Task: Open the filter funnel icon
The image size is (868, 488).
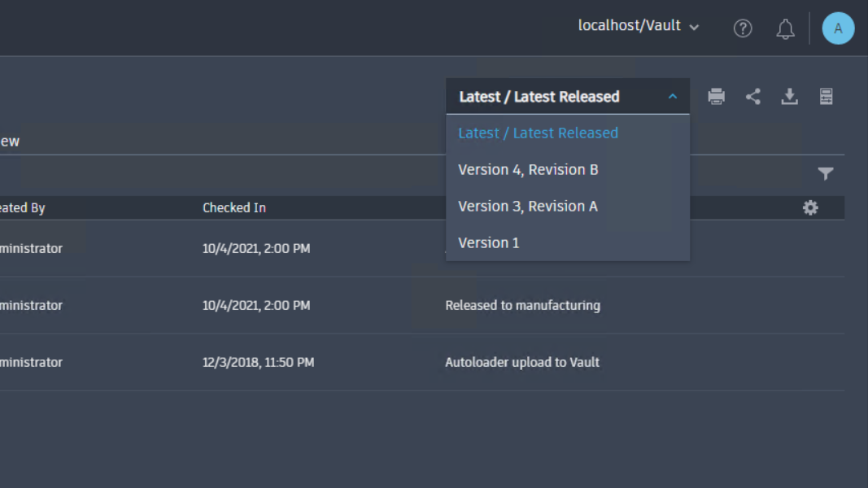Action: coord(826,173)
